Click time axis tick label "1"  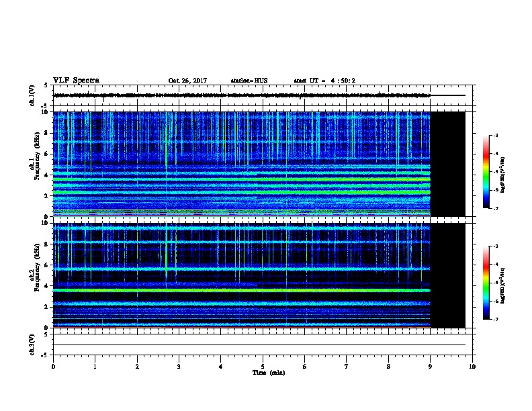95,366
